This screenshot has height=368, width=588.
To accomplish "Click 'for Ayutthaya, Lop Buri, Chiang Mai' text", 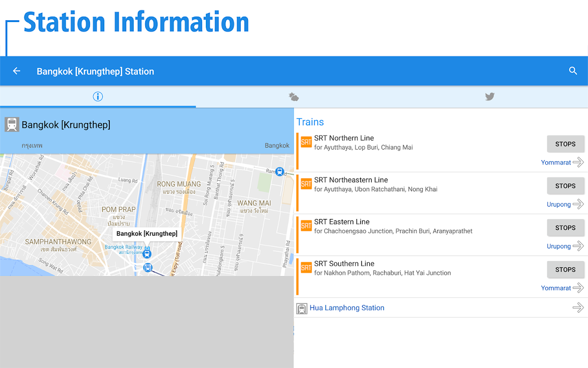I will [x=363, y=148].
